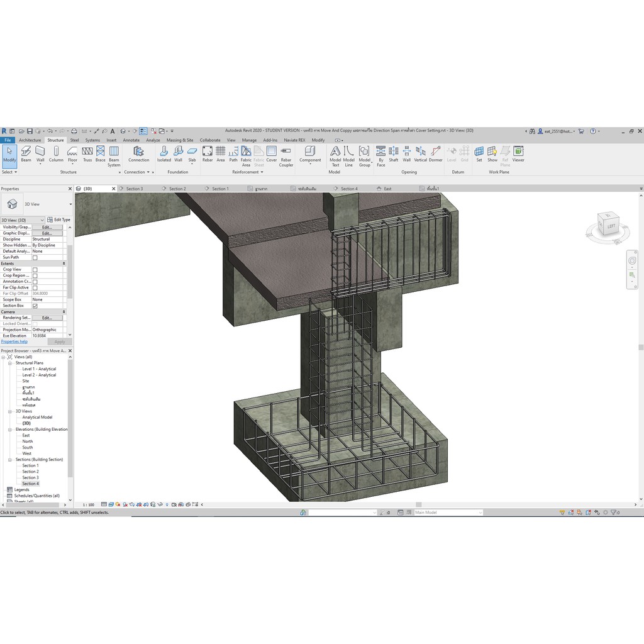Select the Rebar Coupler tool
This screenshot has width=644, height=644.
point(286,157)
